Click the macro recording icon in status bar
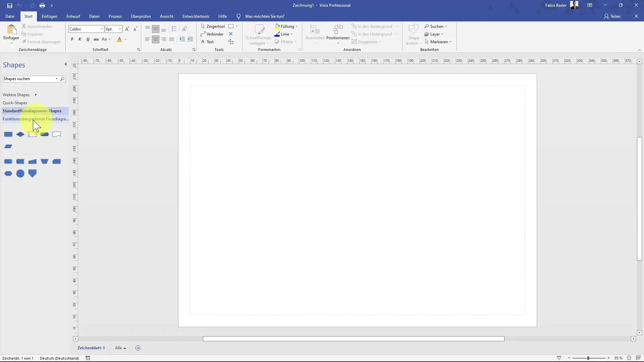The width and height of the screenshot is (644, 362). [x=88, y=358]
